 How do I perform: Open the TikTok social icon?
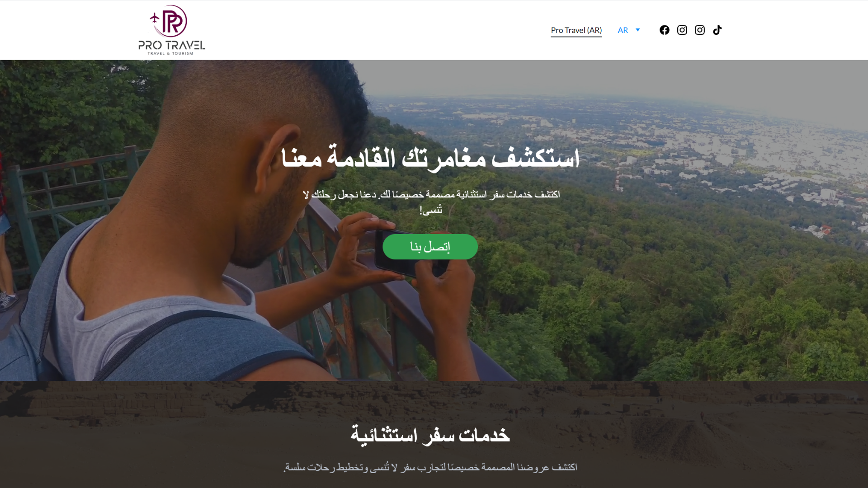tap(717, 30)
